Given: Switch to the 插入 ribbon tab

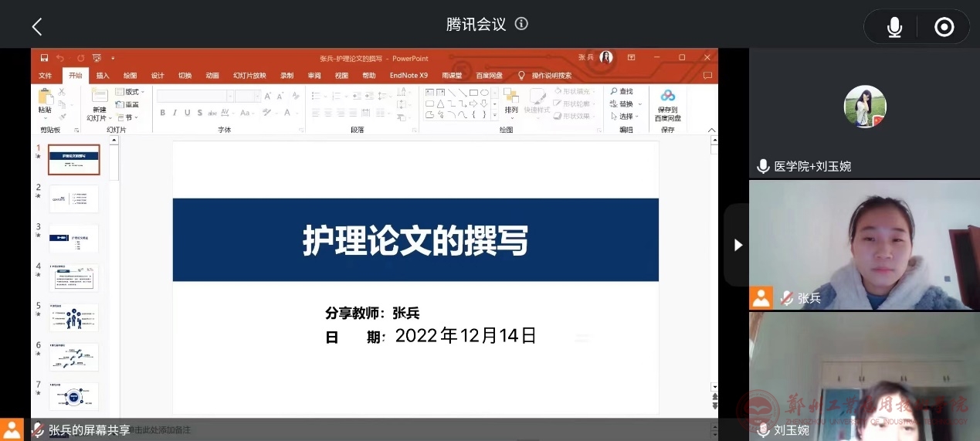Looking at the screenshot, I should click(x=103, y=76).
